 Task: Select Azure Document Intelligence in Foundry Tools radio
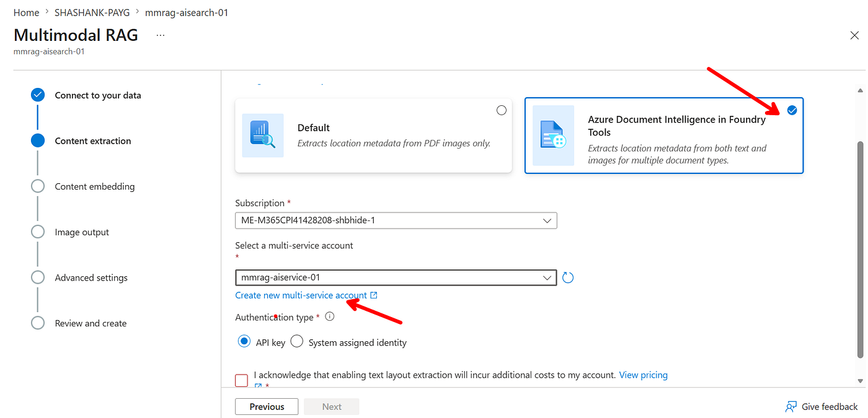pyautogui.click(x=792, y=110)
